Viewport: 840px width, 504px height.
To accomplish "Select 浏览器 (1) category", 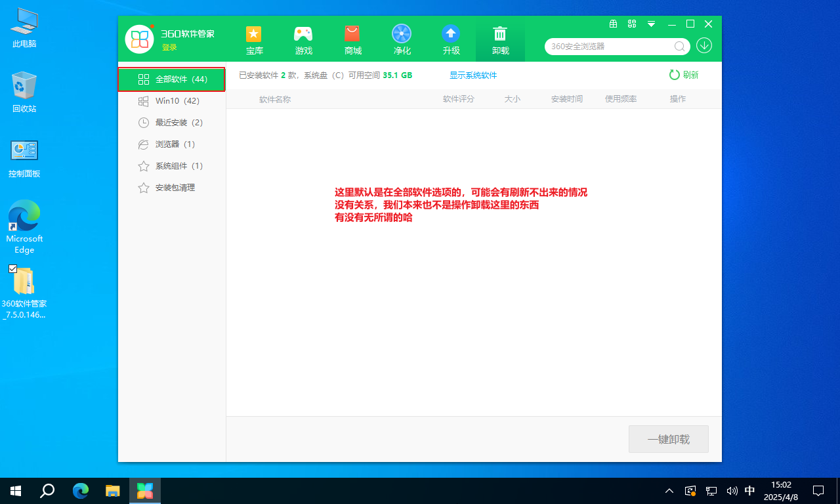I will point(172,144).
